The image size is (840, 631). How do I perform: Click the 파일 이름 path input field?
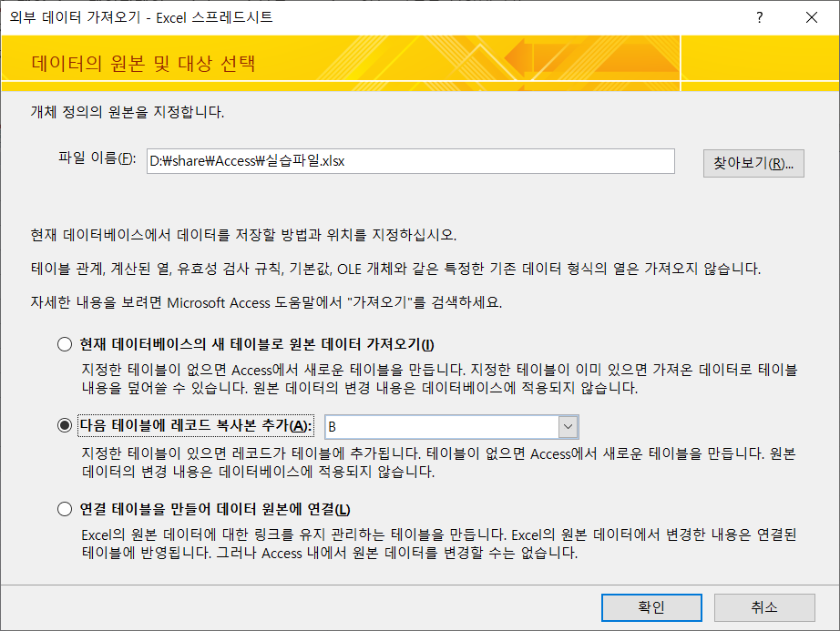point(410,161)
